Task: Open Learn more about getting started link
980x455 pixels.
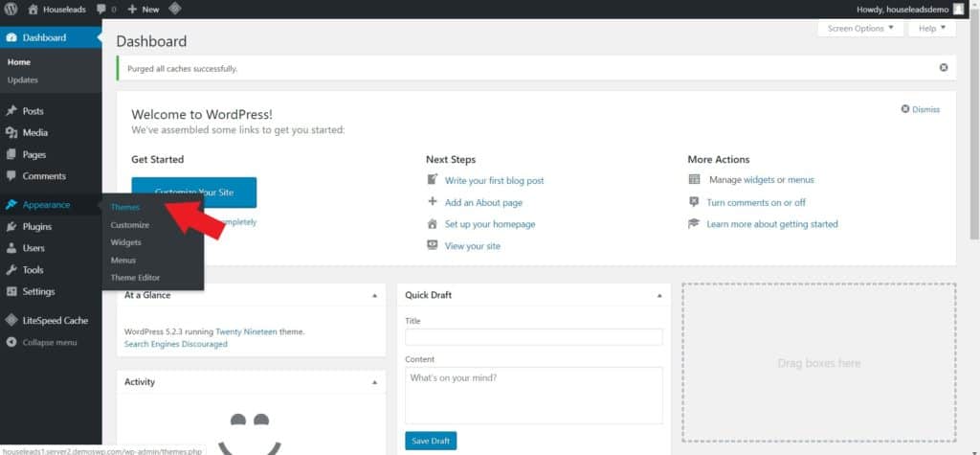Action: click(x=772, y=224)
